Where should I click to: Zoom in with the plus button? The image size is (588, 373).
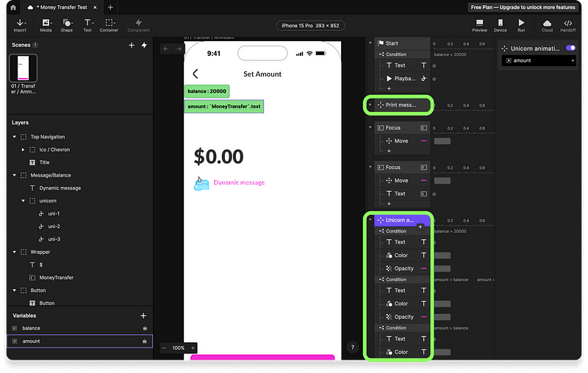click(x=193, y=348)
